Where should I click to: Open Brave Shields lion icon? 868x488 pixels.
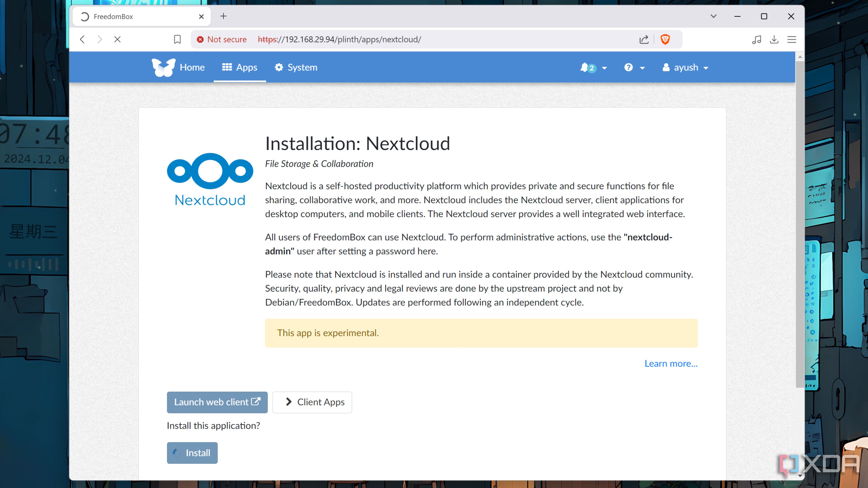point(665,39)
